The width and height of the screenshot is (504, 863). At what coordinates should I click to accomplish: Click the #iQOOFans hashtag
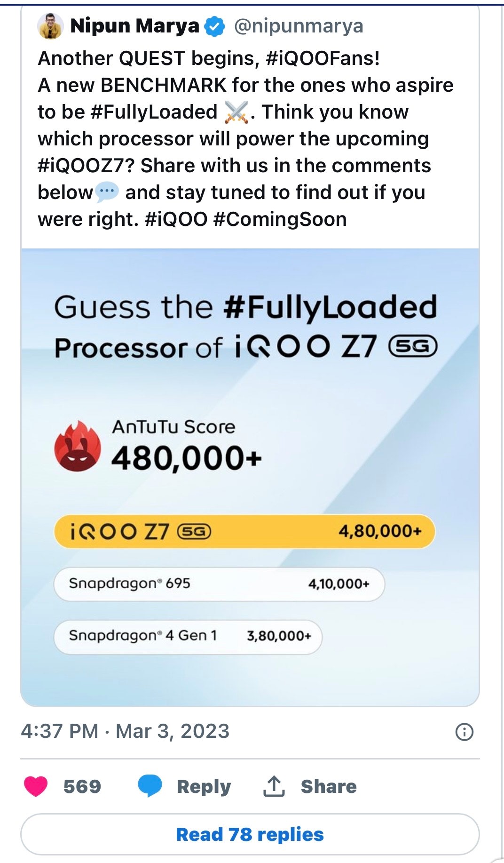pos(323,58)
